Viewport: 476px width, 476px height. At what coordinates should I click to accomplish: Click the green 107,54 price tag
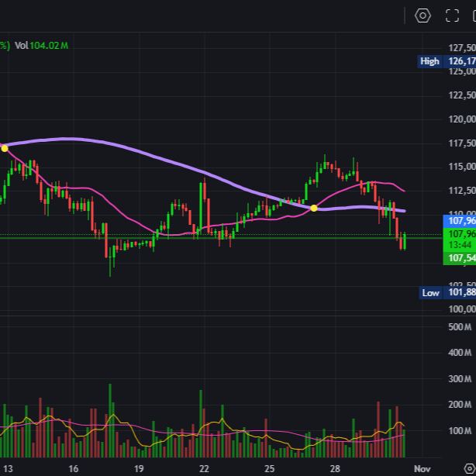point(460,258)
